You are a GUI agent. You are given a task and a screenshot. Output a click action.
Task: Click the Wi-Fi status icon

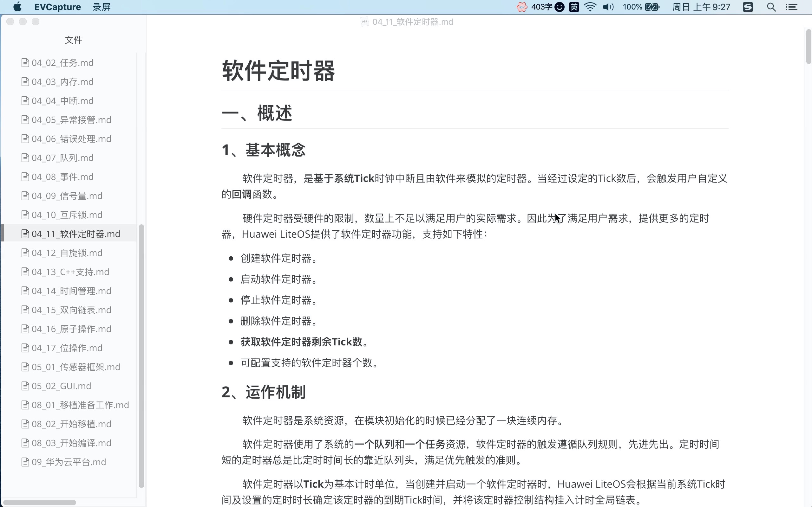coord(590,7)
